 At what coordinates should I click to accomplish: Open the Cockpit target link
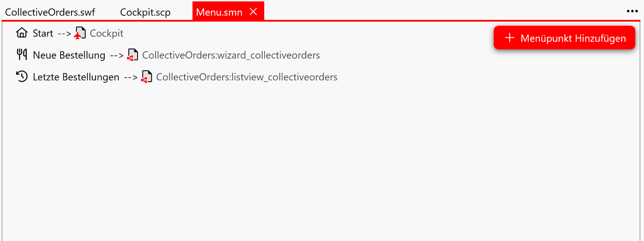(x=106, y=33)
